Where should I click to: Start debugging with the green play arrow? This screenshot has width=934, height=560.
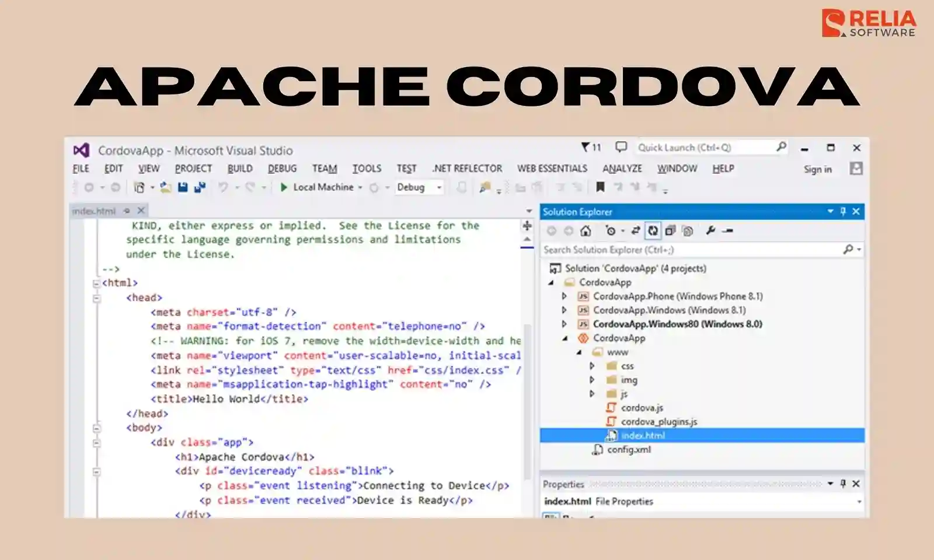point(284,187)
